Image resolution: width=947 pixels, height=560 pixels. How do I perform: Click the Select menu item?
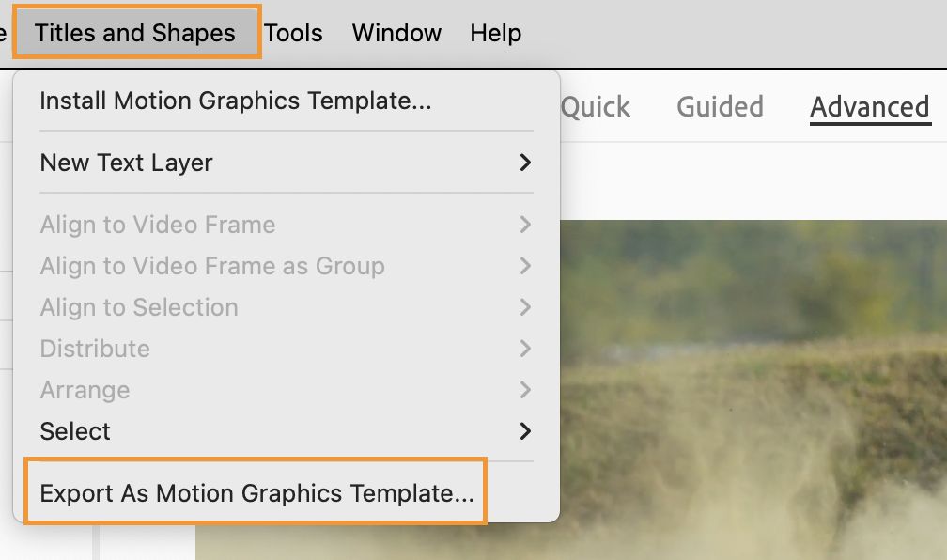point(75,431)
